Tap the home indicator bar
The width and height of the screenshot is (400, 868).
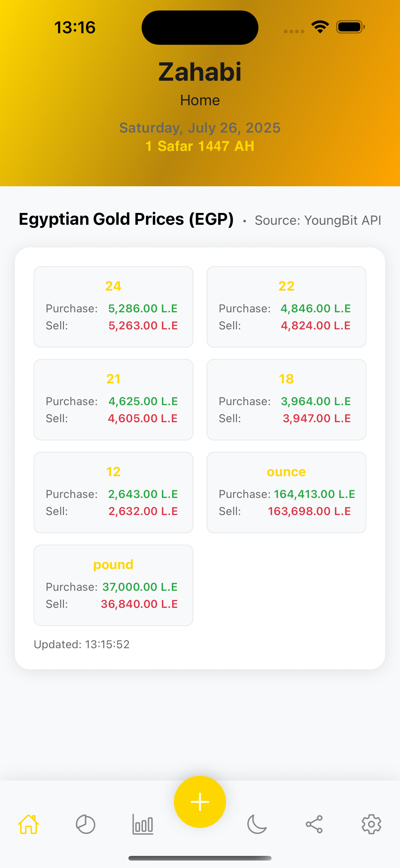pos(200,858)
